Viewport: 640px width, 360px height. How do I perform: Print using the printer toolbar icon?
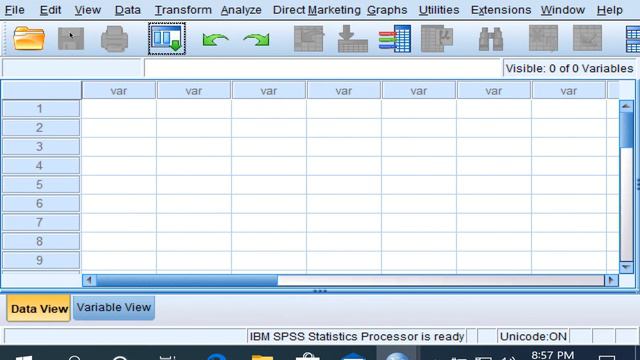[114, 39]
